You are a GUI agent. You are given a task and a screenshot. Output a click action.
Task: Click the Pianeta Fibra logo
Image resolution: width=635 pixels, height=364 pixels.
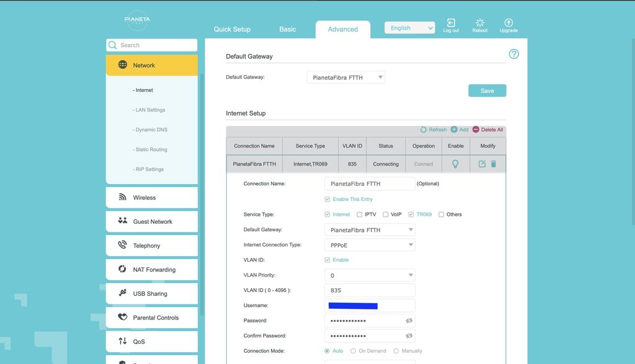(x=137, y=20)
